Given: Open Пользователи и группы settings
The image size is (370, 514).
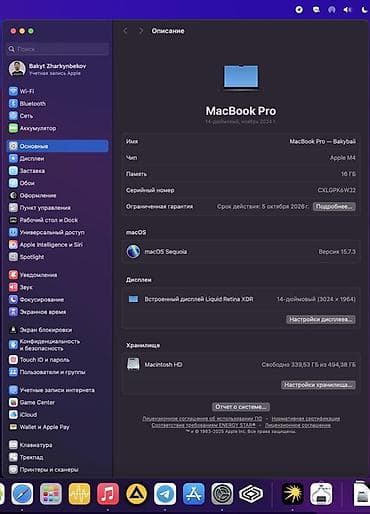Looking at the screenshot, I should pyautogui.click(x=57, y=372).
